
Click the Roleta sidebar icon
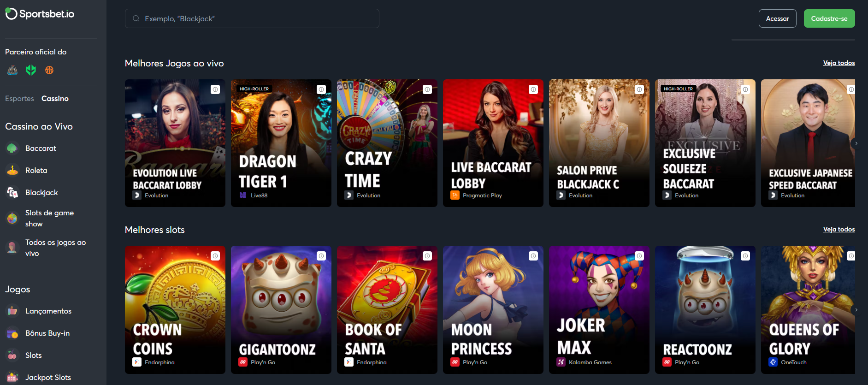(x=12, y=170)
